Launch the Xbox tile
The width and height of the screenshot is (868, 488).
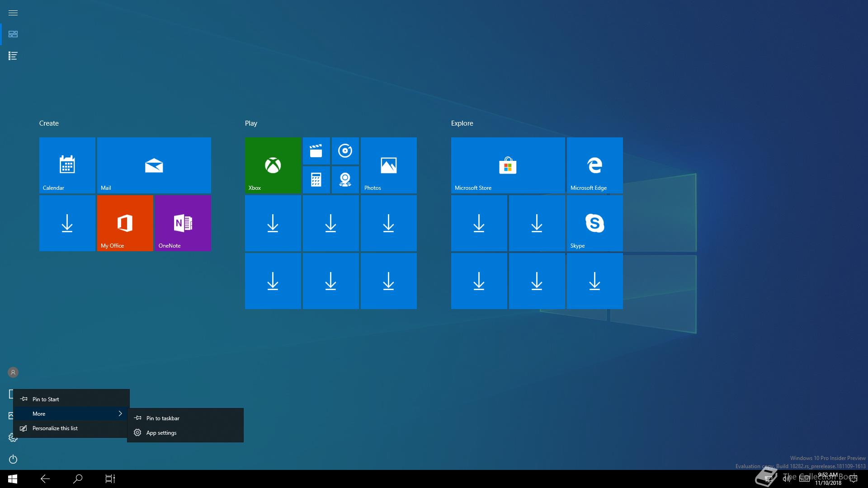pyautogui.click(x=273, y=165)
